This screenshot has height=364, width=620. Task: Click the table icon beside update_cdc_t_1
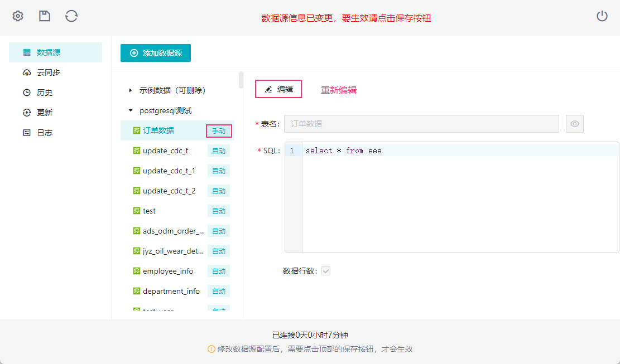point(136,171)
